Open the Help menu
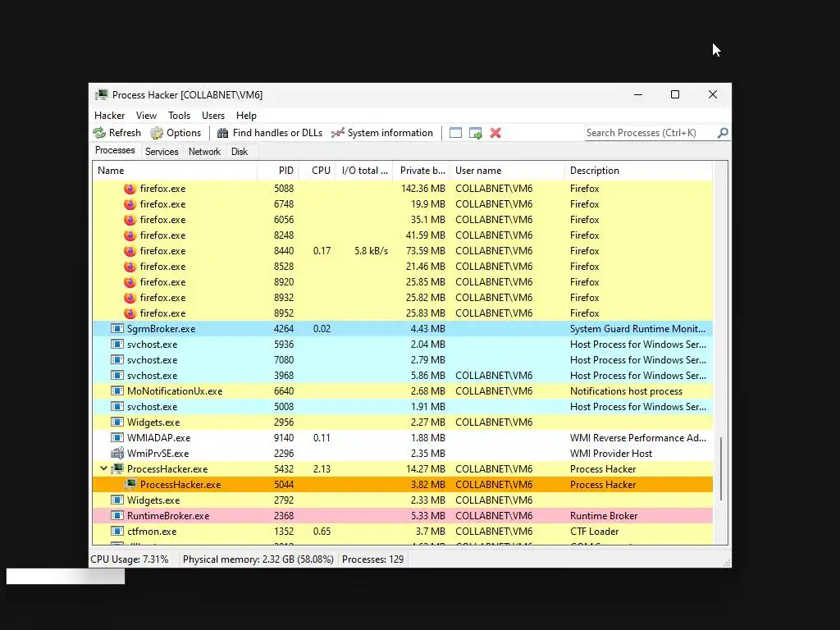The width and height of the screenshot is (840, 630). click(x=246, y=116)
